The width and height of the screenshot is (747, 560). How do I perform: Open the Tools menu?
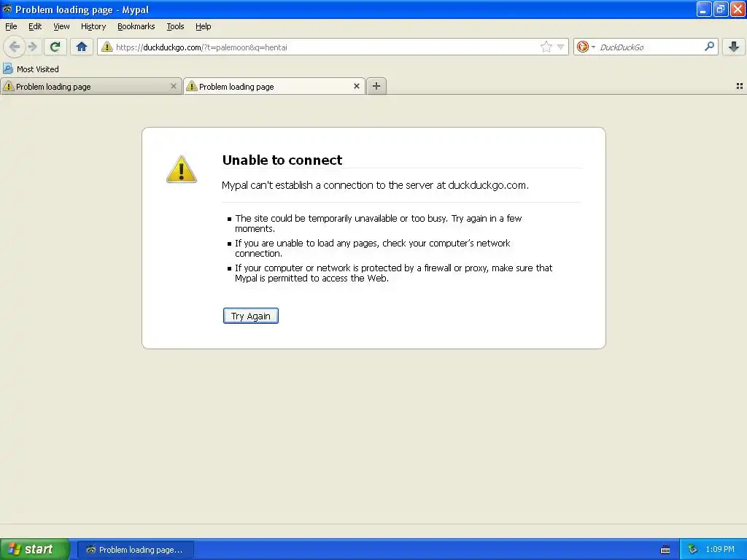coord(175,26)
